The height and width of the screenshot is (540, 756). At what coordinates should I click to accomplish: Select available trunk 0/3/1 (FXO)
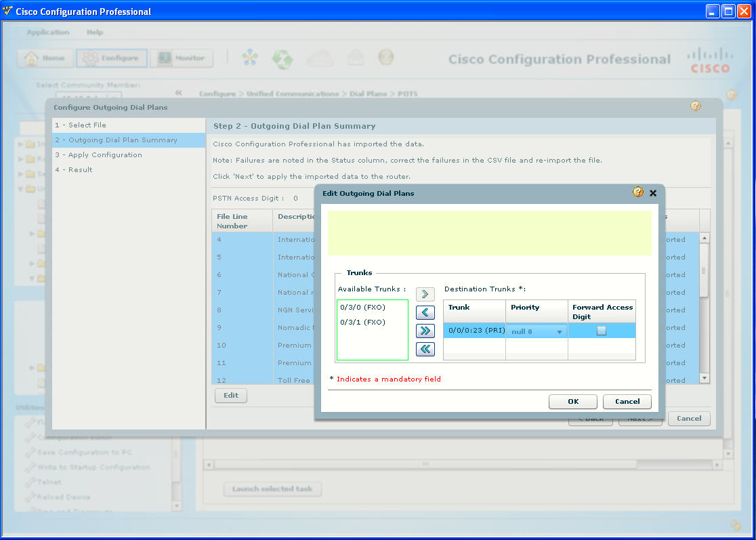pos(362,322)
